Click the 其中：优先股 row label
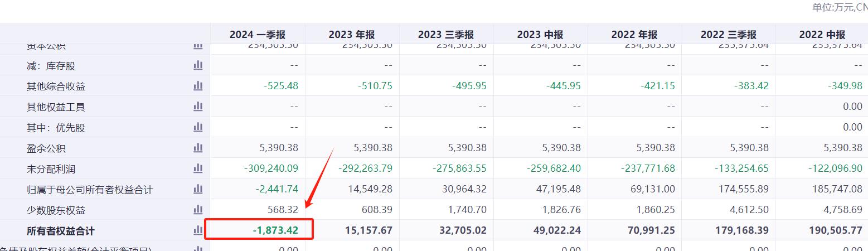 click(56, 128)
